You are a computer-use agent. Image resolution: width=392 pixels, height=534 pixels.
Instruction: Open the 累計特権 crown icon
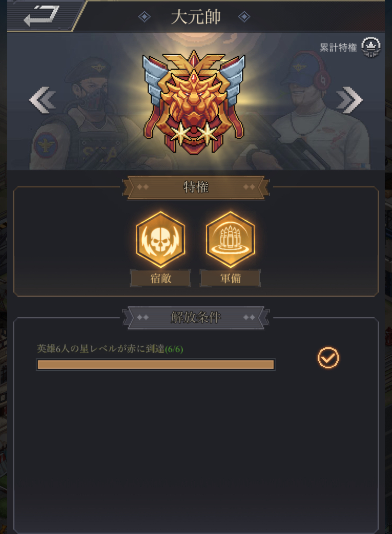tap(371, 47)
